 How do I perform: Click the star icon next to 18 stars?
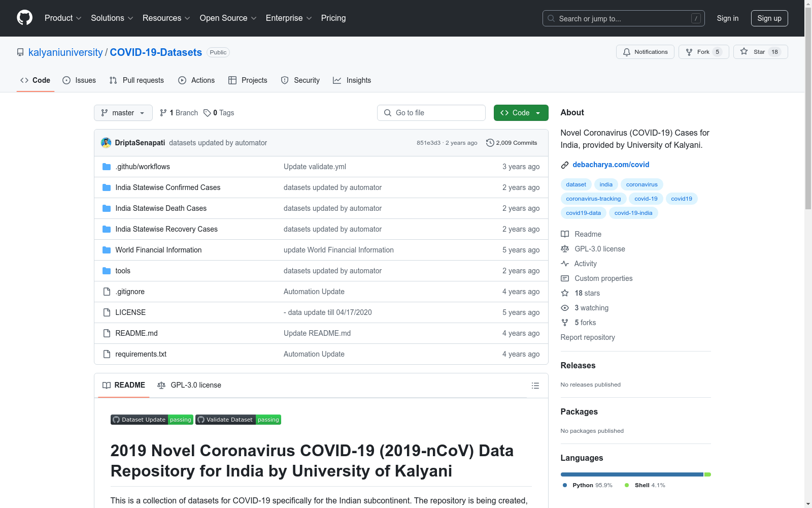pos(565,293)
